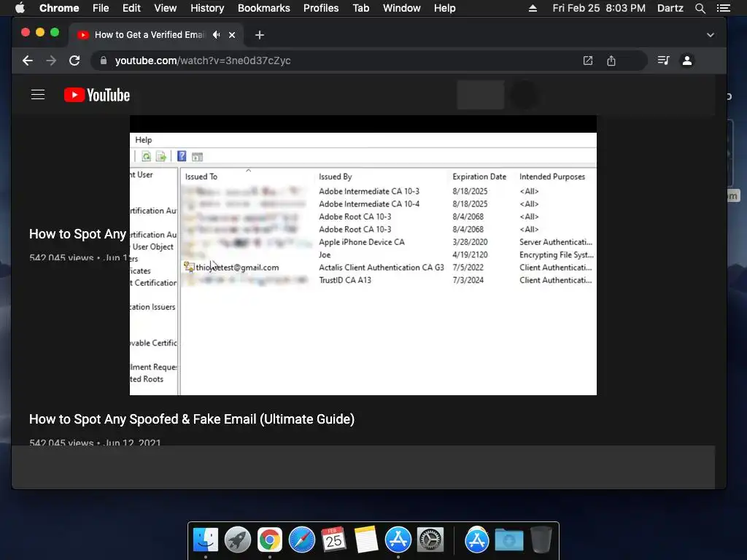747x560 pixels.
Task: Click the video player area
Action: point(363,255)
